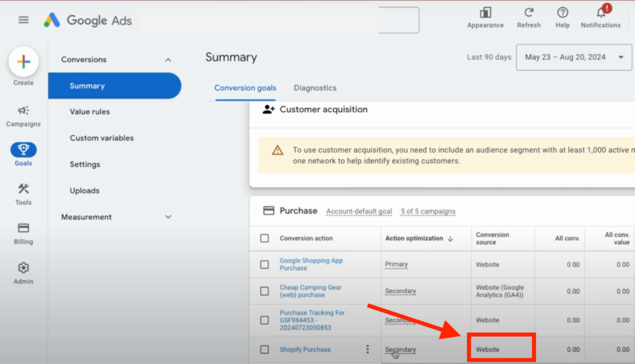The width and height of the screenshot is (635, 364).
Task: Open Shopify Purchase conversion action link
Action: click(x=305, y=349)
